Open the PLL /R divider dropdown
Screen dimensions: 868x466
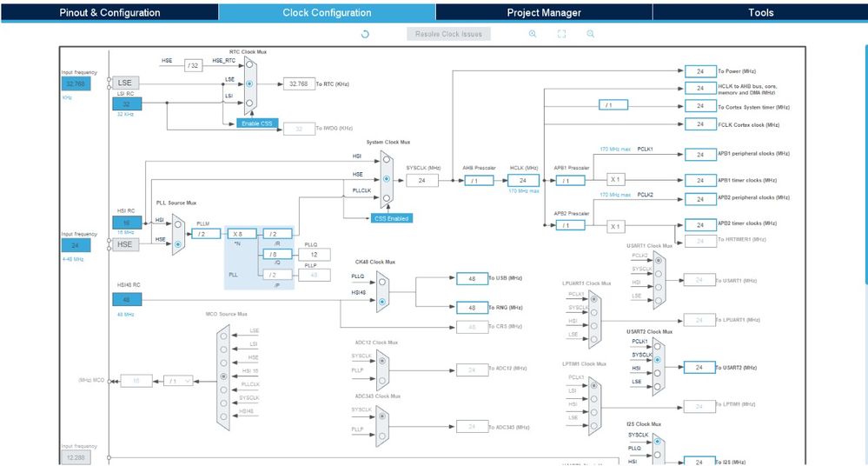(x=277, y=234)
